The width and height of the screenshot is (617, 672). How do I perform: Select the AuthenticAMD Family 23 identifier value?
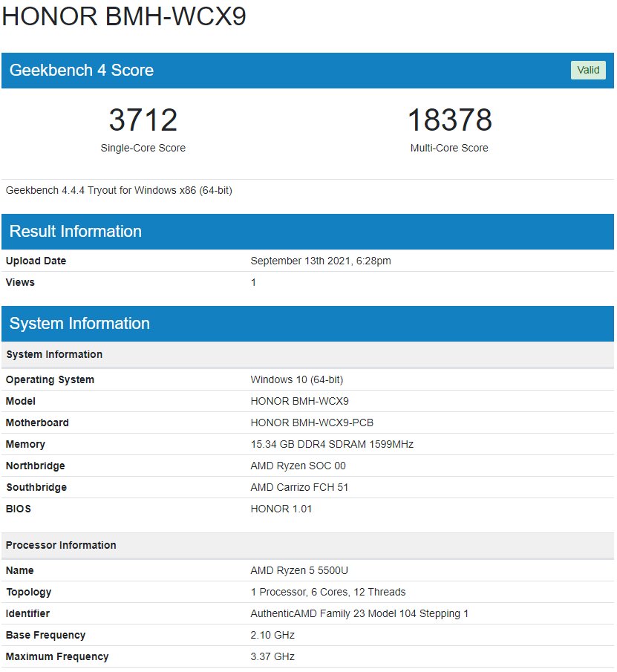pyautogui.click(x=359, y=614)
